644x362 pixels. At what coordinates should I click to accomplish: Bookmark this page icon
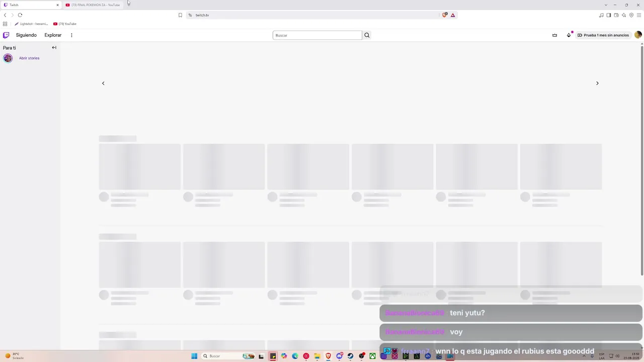click(x=180, y=15)
